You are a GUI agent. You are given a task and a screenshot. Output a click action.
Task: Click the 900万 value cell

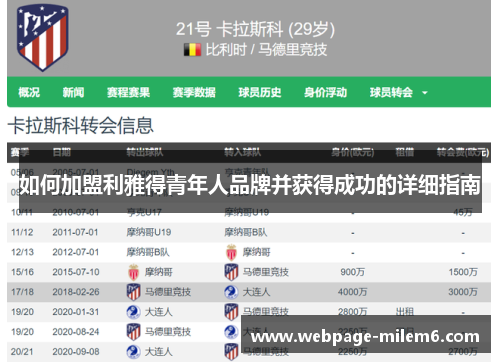point(352,272)
